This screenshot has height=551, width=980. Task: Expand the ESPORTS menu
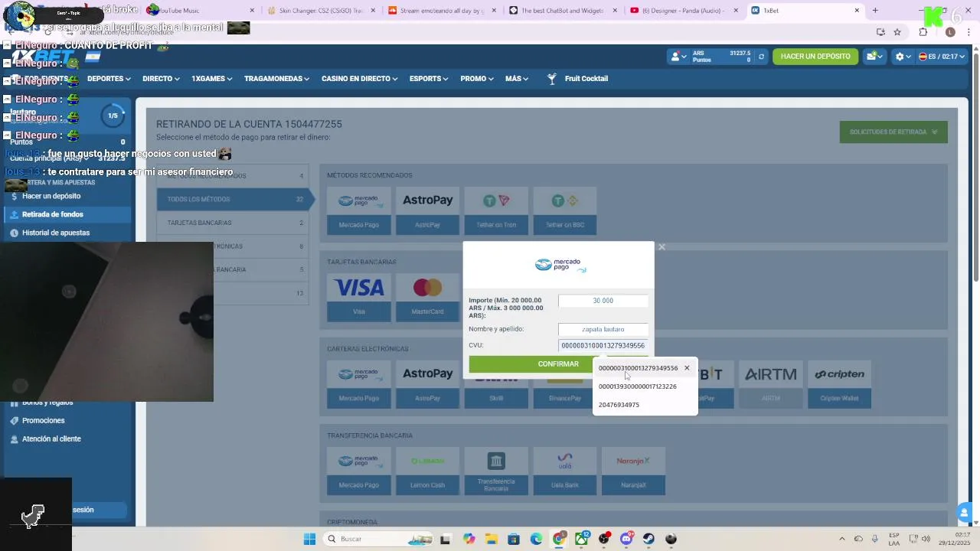coord(429,78)
